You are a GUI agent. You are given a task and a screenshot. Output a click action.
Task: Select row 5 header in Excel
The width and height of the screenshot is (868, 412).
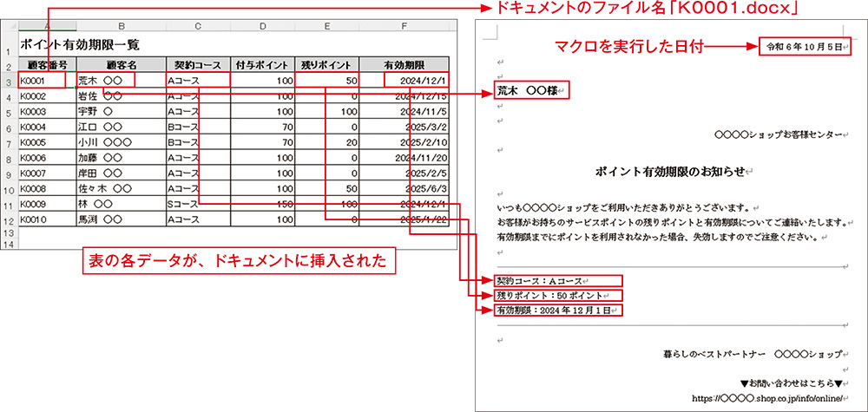[9, 112]
